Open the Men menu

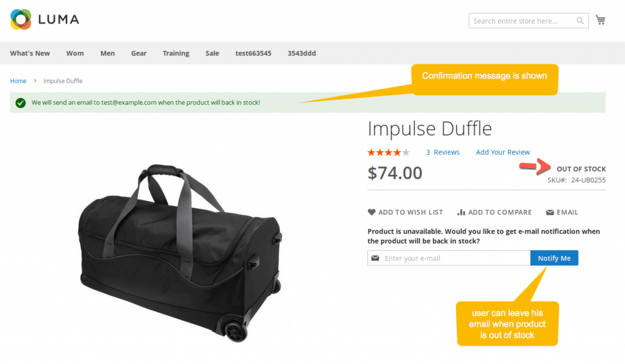tap(107, 54)
